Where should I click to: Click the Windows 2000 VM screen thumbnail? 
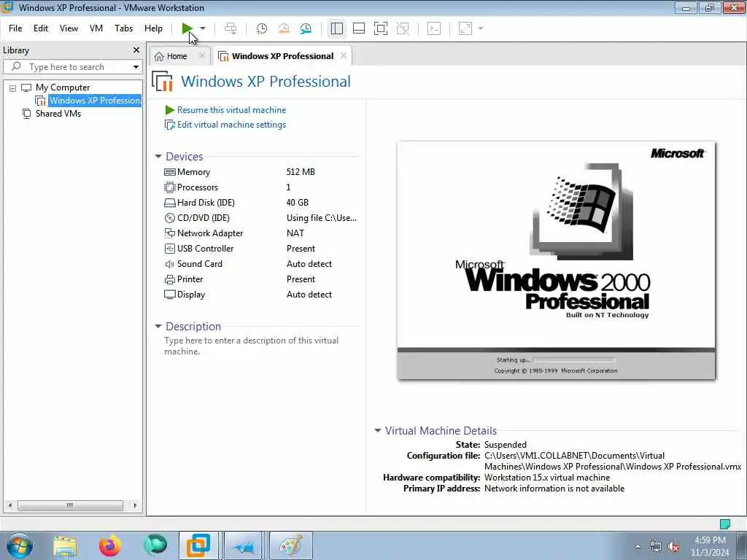point(556,260)
